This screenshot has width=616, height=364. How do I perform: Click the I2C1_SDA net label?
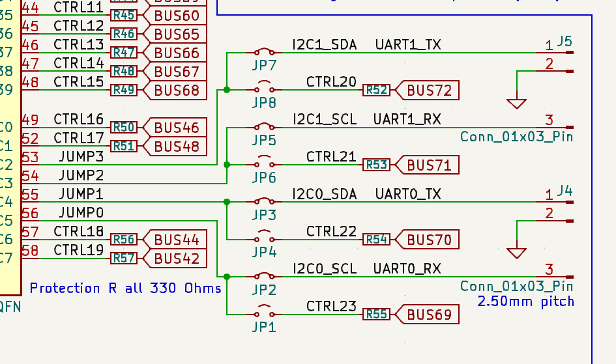pos(325,45)
